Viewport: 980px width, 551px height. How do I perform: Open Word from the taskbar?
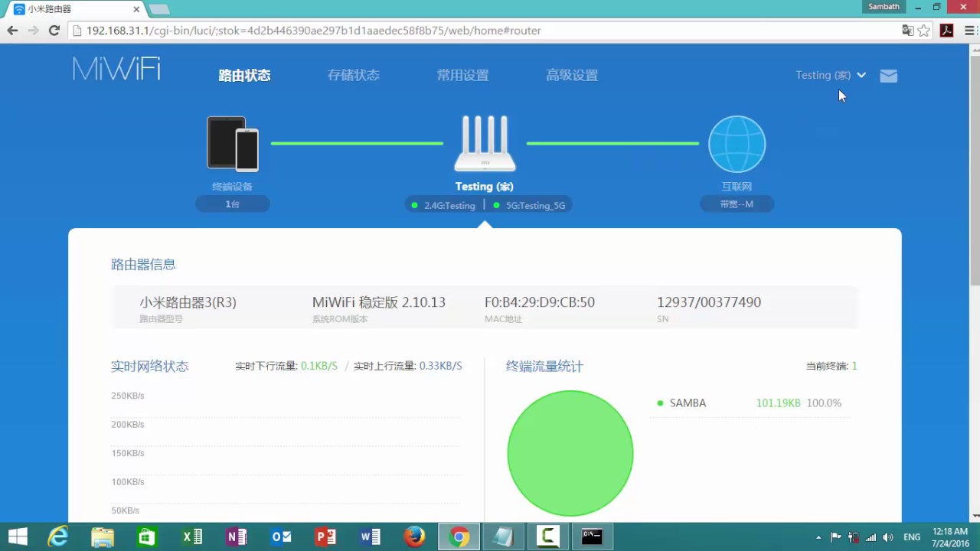click(x=370, y=536)
